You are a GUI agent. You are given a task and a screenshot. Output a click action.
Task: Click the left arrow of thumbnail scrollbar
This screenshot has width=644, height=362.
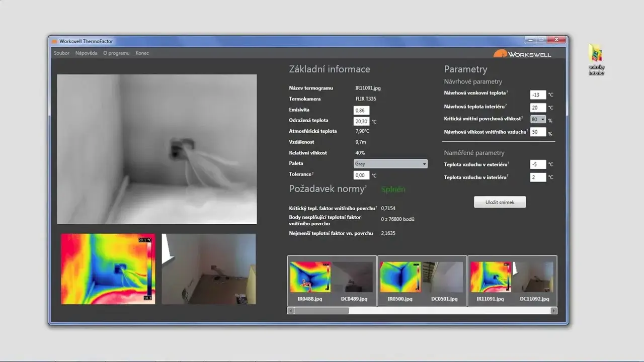(290, 311)
